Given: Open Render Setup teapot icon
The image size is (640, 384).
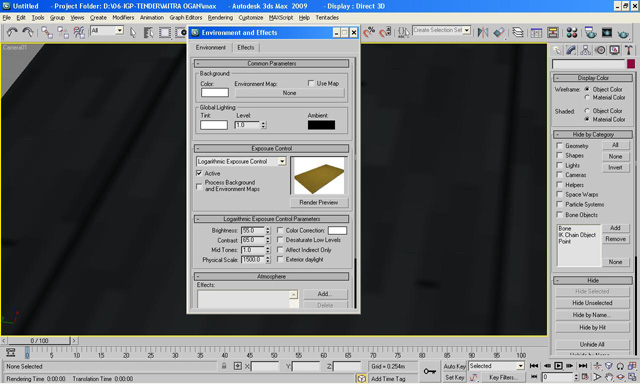Looking at the screenshot, I should pos(590,32).
